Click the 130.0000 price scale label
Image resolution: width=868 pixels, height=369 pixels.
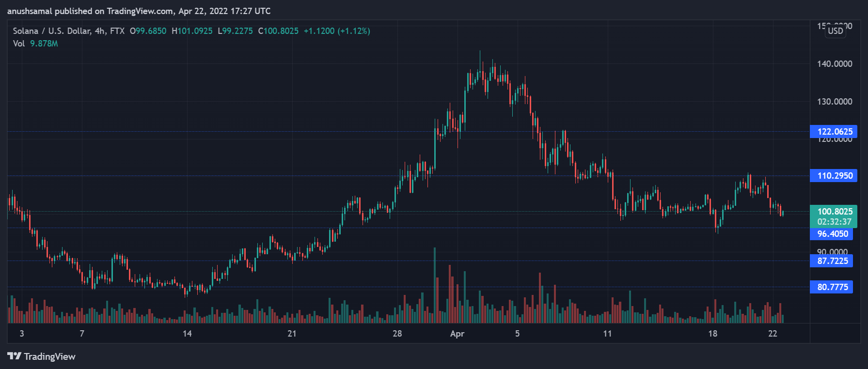pyautogui.click(x=835, y=102)
